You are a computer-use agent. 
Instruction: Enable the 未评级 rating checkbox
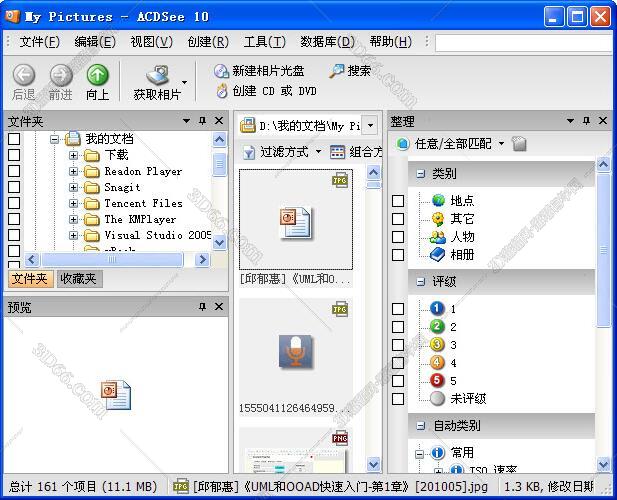398,399
